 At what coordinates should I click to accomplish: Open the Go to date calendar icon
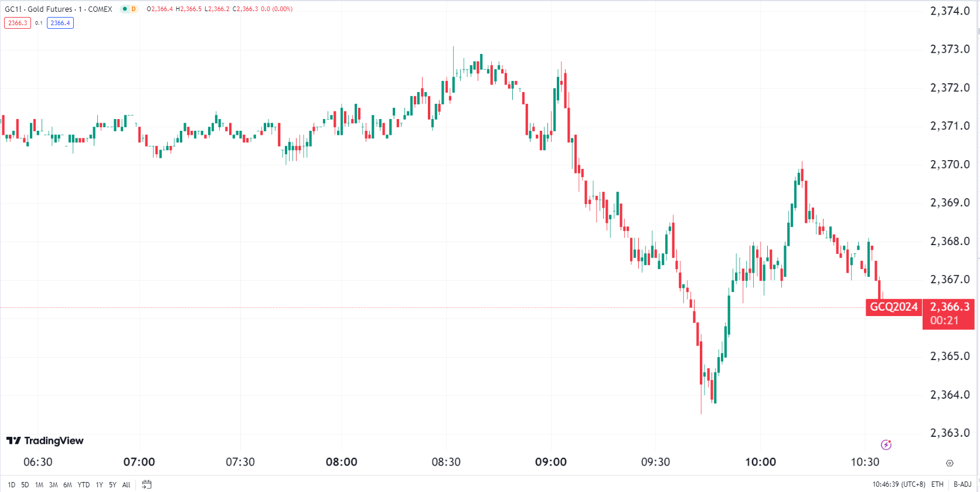(147, 484)
